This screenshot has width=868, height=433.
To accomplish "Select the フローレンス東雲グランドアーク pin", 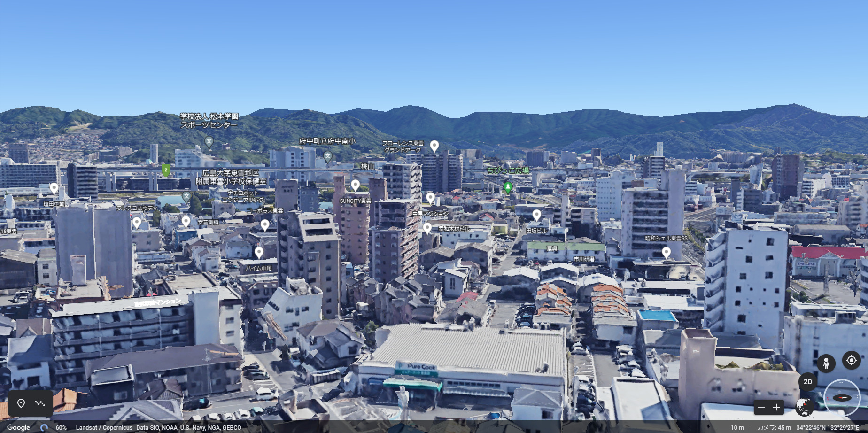I will 434,146.
